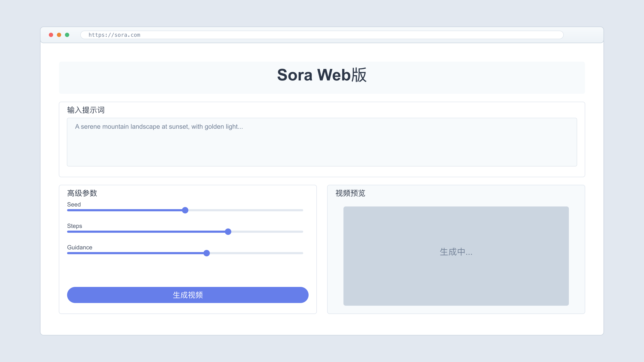Focus the sora.com address bar
This screenshot has width=644, height=362.
tap(321, 35)
